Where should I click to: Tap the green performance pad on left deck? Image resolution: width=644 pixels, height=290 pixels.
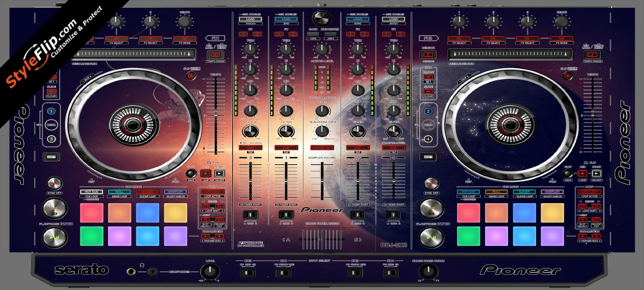coord(91,236)
